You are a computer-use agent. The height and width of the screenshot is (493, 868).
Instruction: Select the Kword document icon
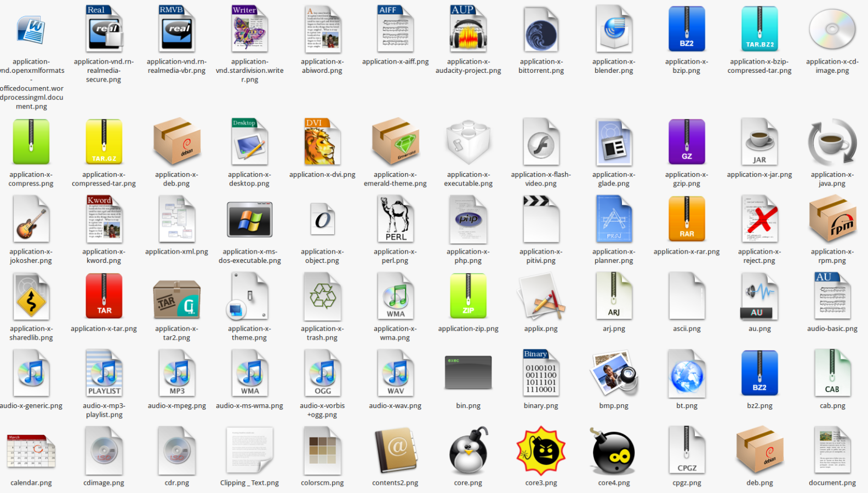[104, 219]
